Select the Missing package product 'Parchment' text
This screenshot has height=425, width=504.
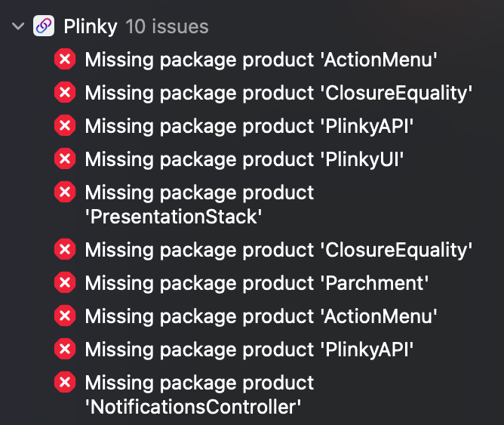(257, 282)
